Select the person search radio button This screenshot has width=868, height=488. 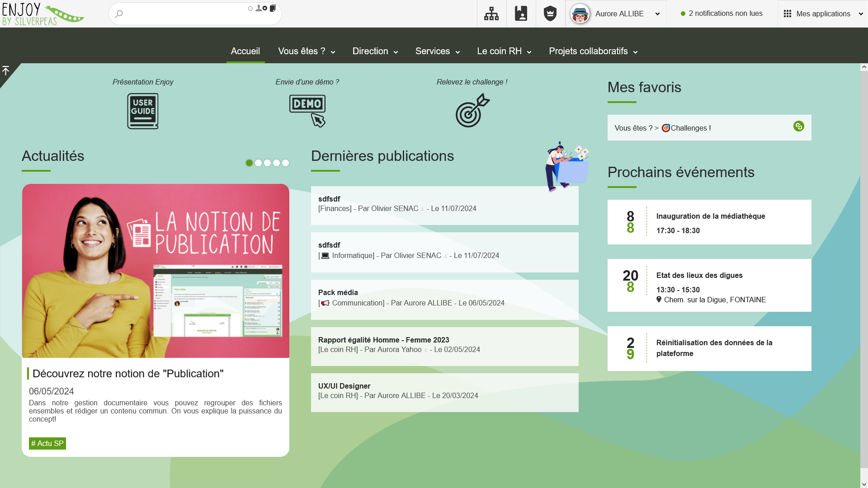point(250,9)
